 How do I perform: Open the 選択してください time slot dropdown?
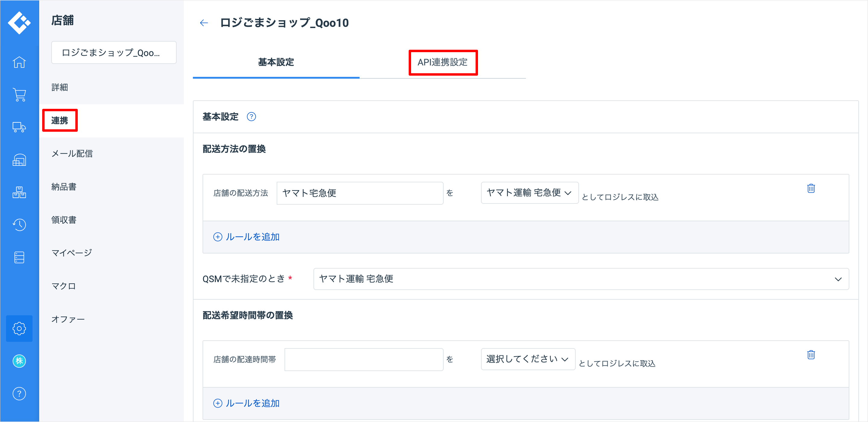point(528,359)
